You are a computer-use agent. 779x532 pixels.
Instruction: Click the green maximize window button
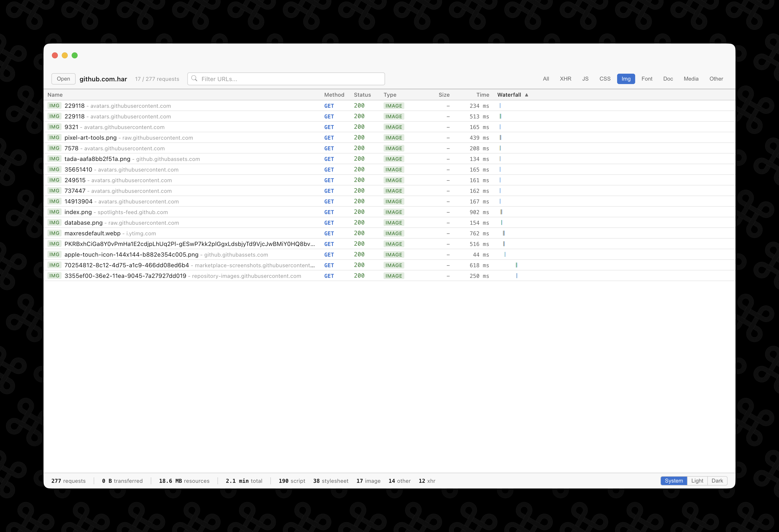[x=75, y=55]
